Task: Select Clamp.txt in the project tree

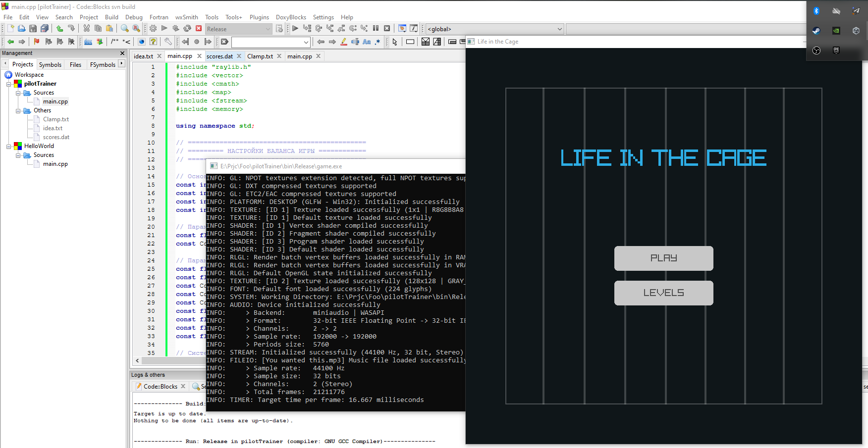Action: 55,119
